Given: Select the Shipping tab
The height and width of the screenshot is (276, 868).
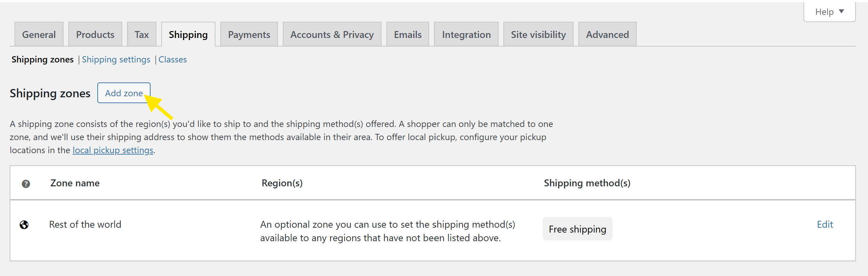Looking at the screenshot, I should point(188,34).
